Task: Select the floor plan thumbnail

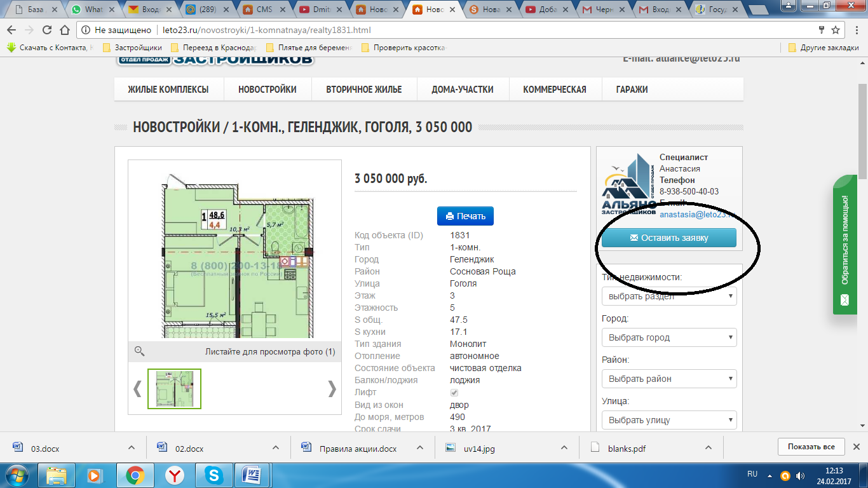Action: tap(175, 388)
